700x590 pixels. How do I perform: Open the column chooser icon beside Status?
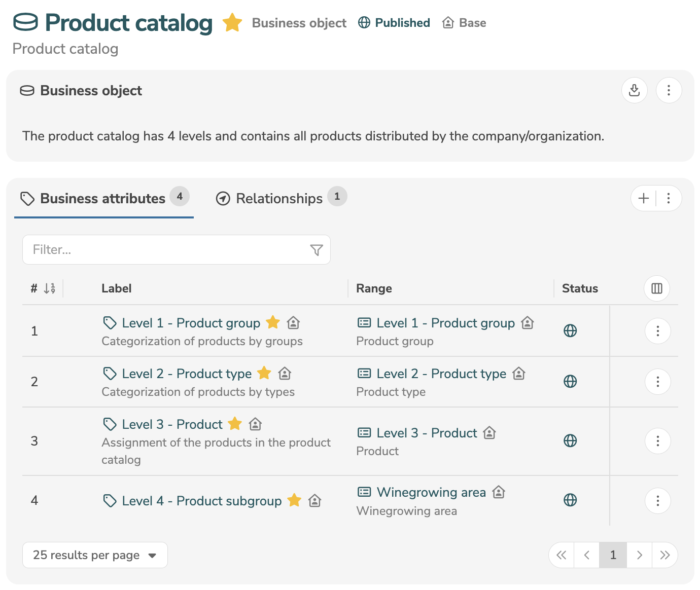click(x=656, y=288)
